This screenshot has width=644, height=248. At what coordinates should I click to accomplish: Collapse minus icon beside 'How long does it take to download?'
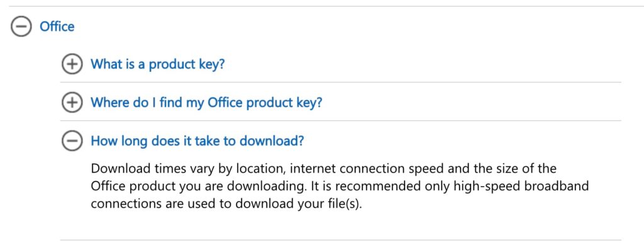click(72, 141)
